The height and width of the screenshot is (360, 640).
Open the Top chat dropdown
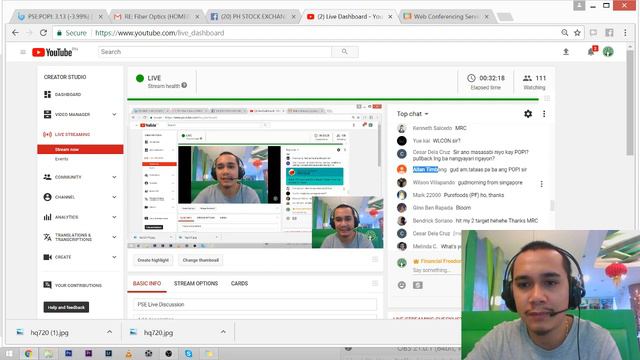click(413, 114)
